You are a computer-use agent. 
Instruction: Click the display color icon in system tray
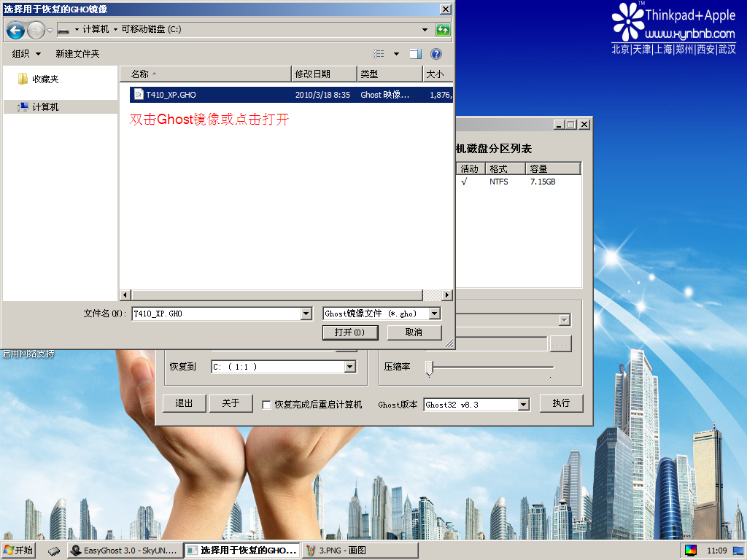[x=690, y=550]
